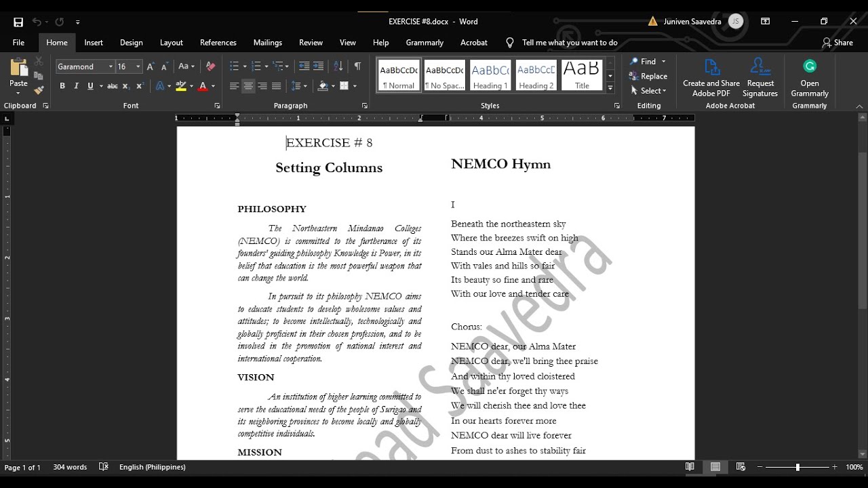
Task: Open the References tab
Action: tap(218, 42)
